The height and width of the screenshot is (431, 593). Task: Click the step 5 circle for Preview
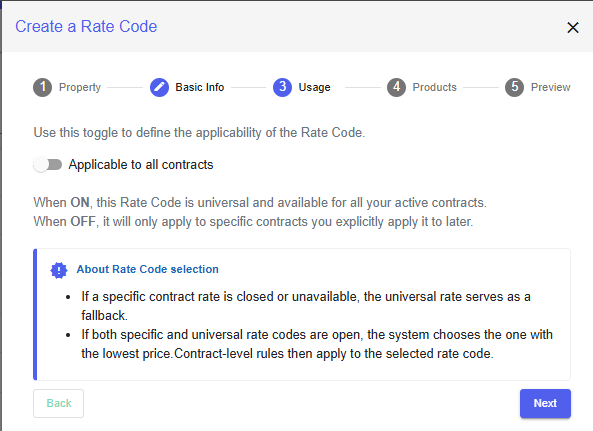pyautogui.click(x=514, y=87)
